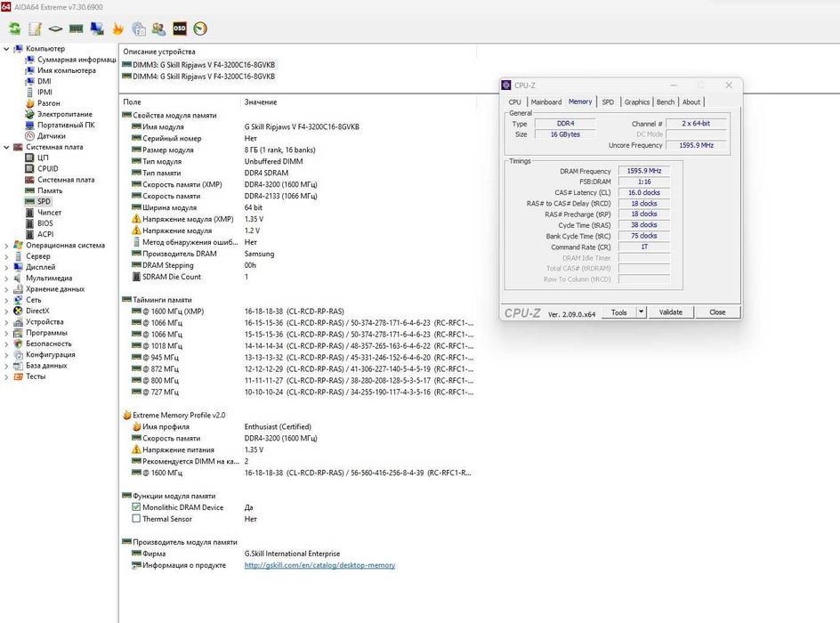
Task: Select the IPMI tree item
Action: click(x=44, y=93)
